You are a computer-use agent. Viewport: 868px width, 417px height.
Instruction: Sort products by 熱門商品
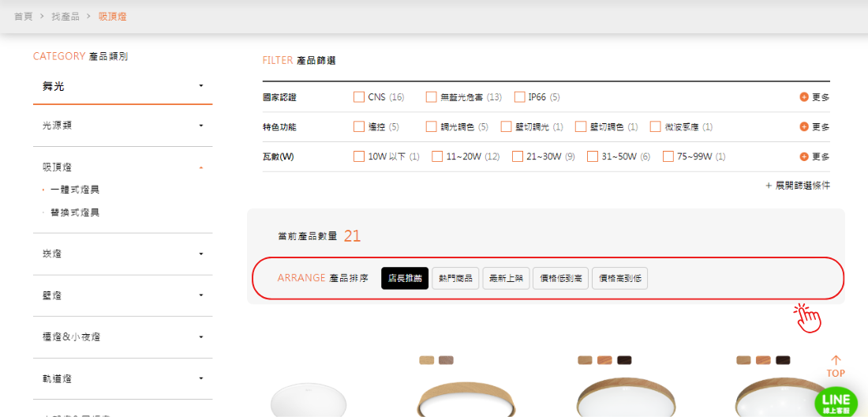455,278
